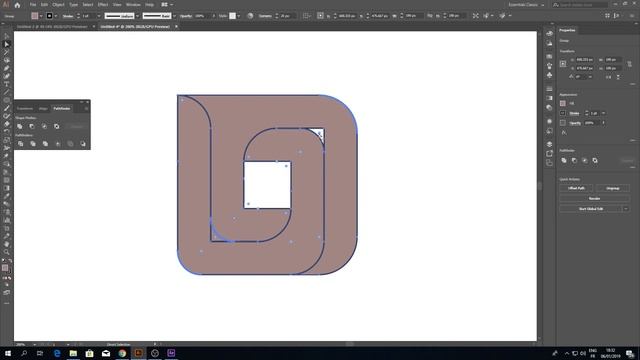Select the Zoom tool in the toolbar

click(x=6, y=252)
